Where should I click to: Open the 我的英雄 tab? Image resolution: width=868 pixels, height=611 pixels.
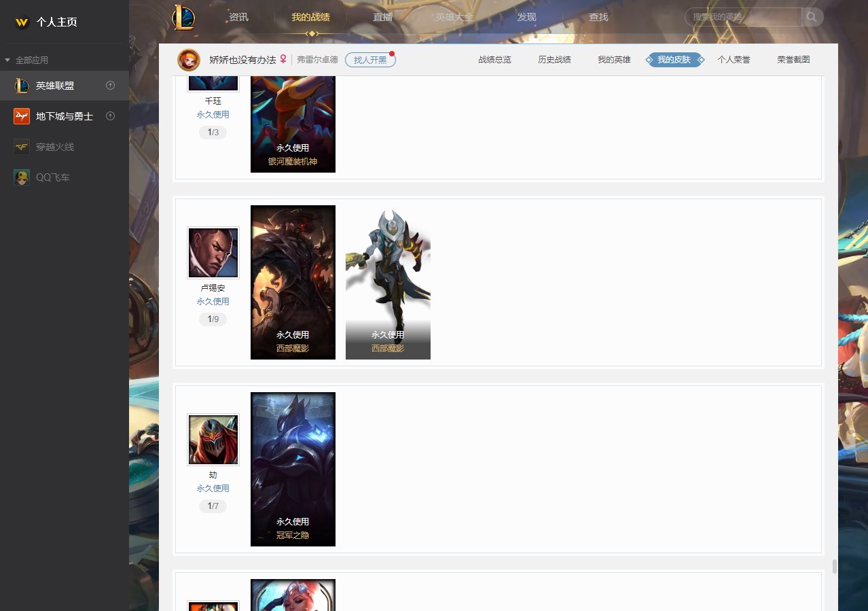coord(614,60)
